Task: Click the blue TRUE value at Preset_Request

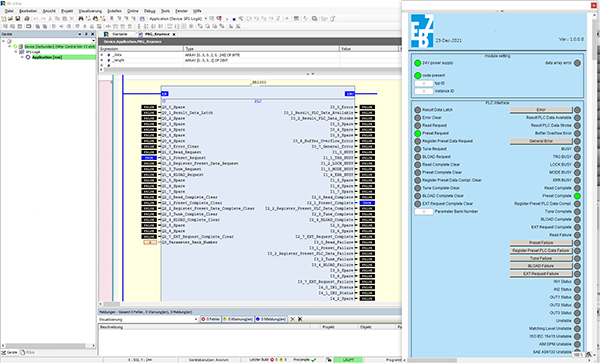Action: 149,158
